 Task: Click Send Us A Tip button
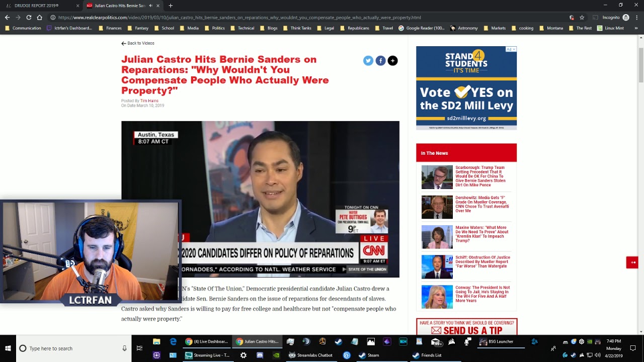pos(466,327)
